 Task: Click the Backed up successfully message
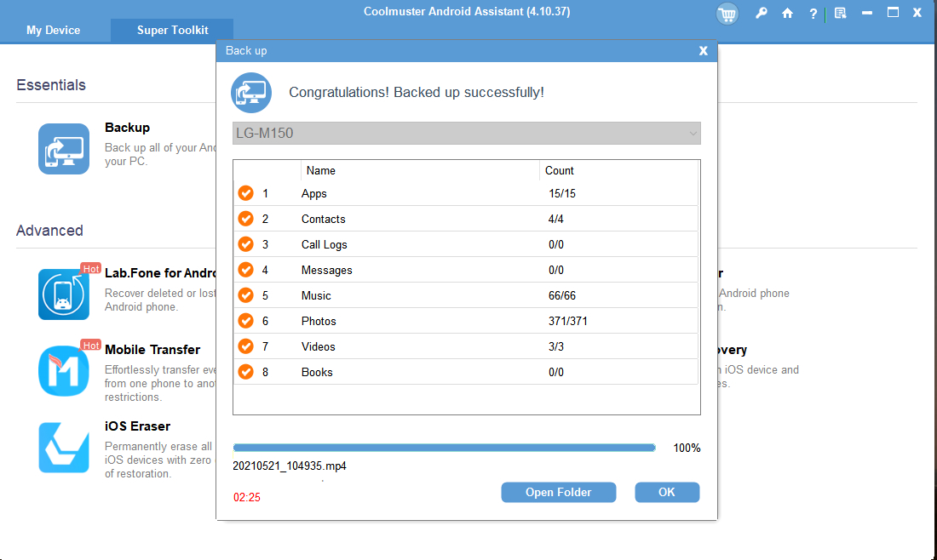[417, 93]
